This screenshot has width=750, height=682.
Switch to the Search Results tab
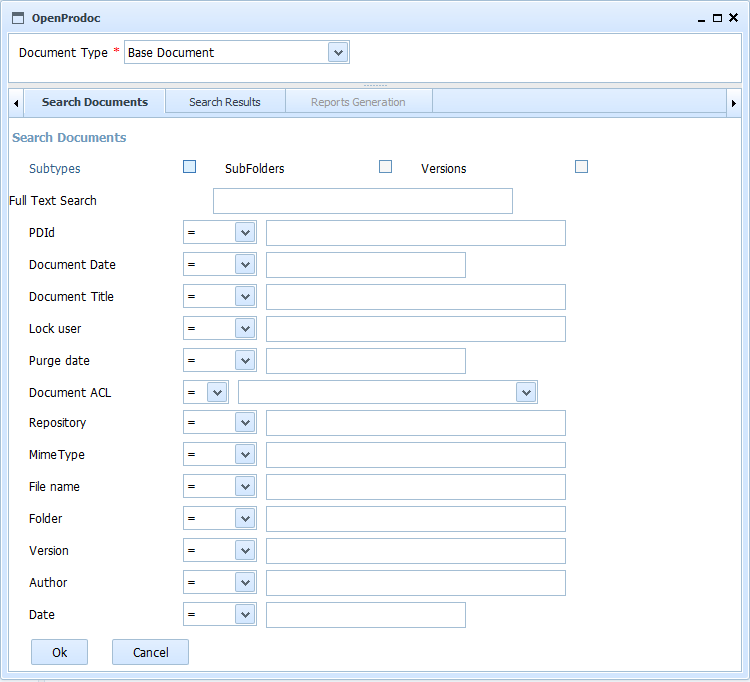[225, 102]
